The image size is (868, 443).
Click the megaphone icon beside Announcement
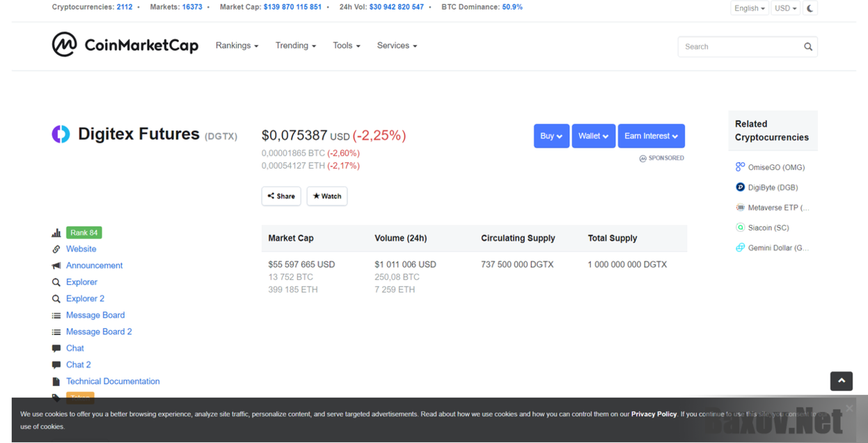point(56,265)
